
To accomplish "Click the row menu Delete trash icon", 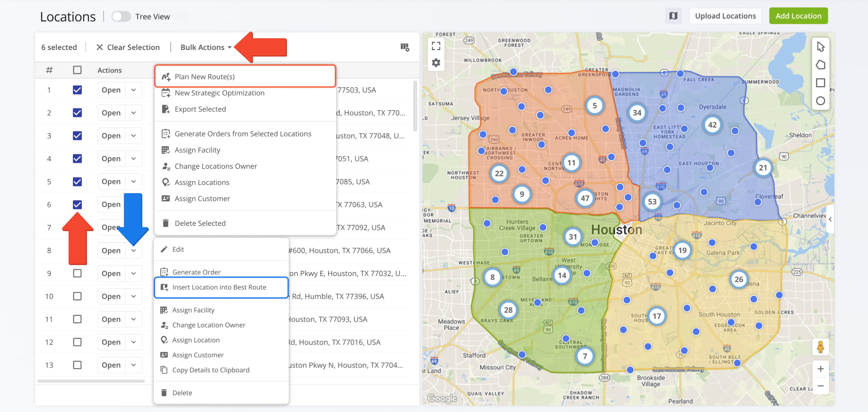I will (x=164, y=393).
